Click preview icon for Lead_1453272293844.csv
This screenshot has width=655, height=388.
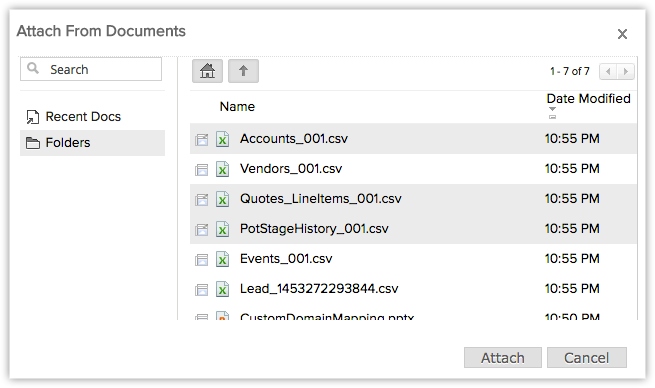(201, 289)
